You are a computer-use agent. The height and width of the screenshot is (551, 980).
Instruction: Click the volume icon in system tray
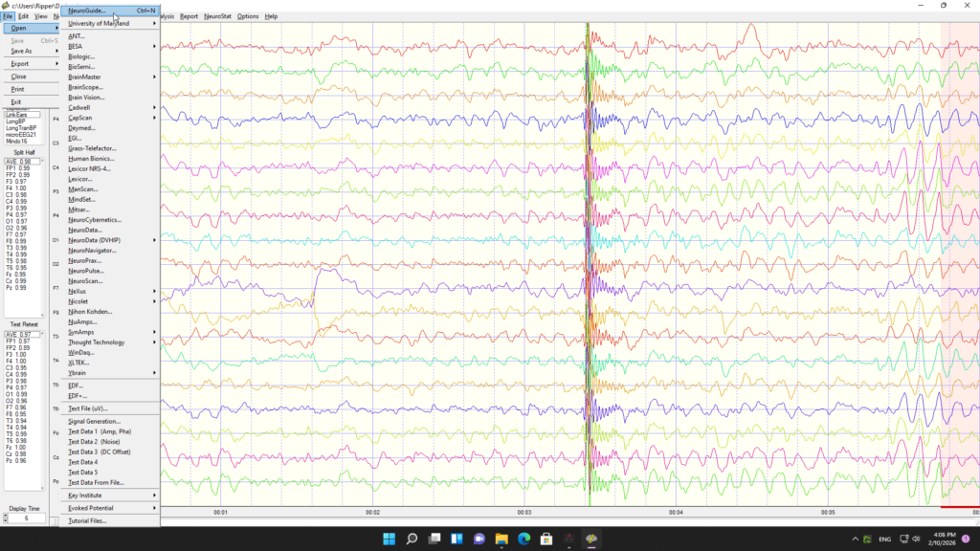[x=916, y=539]
